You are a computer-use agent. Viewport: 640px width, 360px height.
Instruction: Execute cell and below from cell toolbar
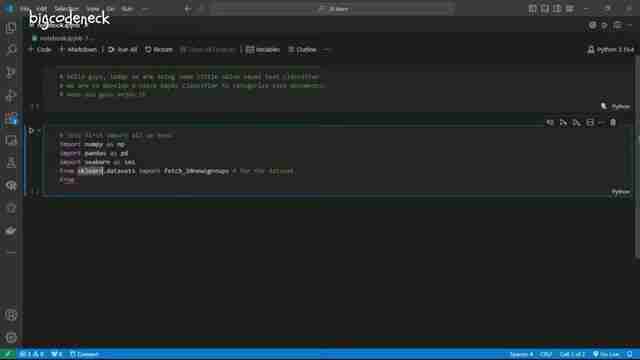[576, 122]
